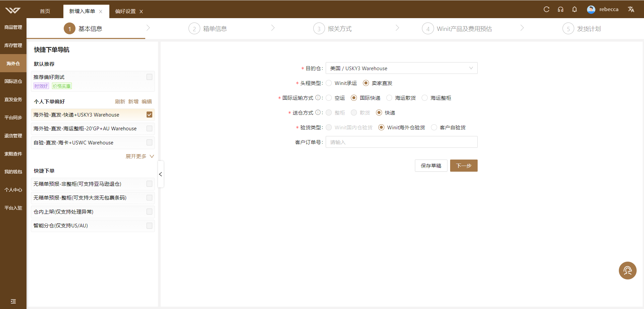Check the 推荐偏好测试 checkbox
The height and width of the screenshot is (309, 644).
149,77
